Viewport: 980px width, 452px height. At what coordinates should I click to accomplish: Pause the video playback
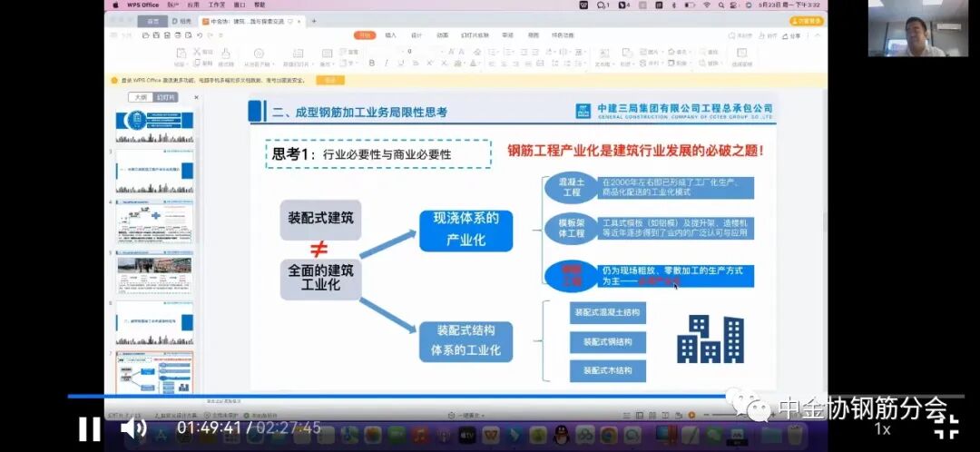click(89, 428)
